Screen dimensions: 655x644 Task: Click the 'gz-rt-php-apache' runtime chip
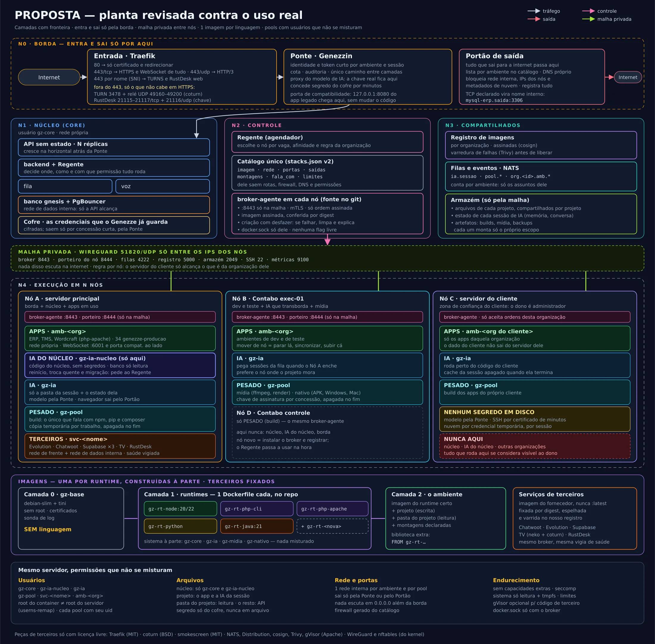[x=332, y=509]
